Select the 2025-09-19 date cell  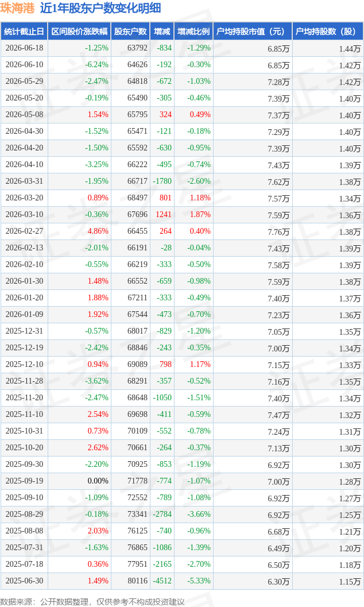(x=24, y=481)
